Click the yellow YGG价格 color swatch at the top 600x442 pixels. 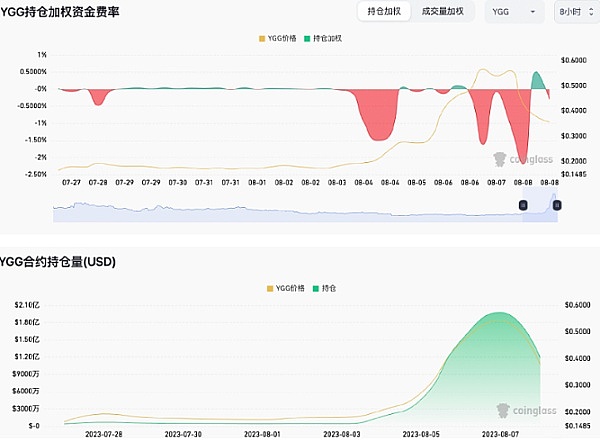(x=262, y=39)
